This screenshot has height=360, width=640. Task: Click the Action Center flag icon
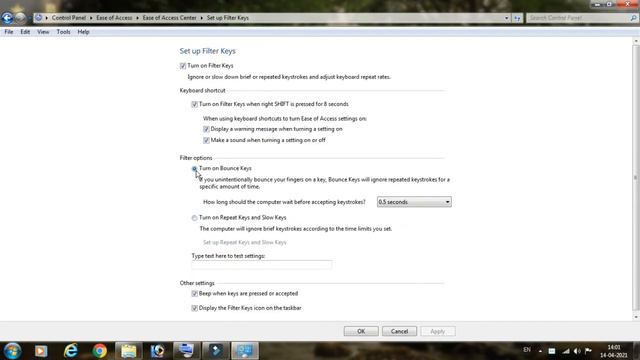588,351
